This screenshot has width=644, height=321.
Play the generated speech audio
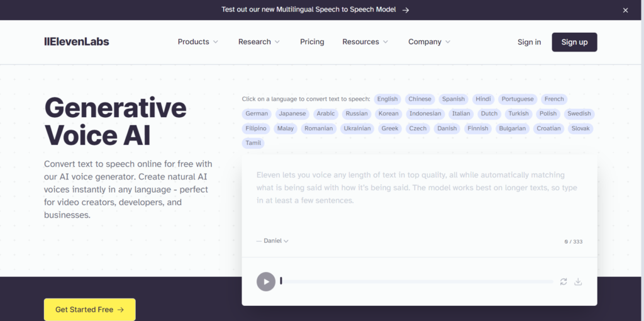266,281
